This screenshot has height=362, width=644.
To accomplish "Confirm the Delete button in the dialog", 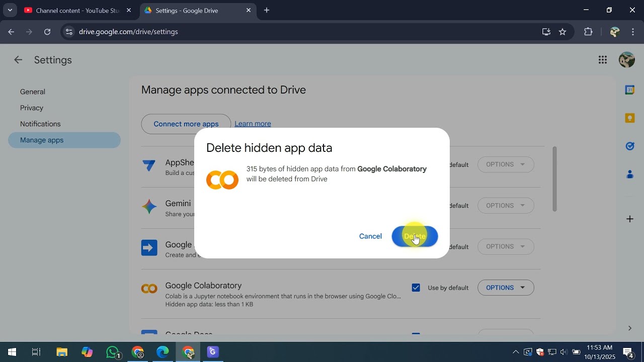I will click(415, 236).
